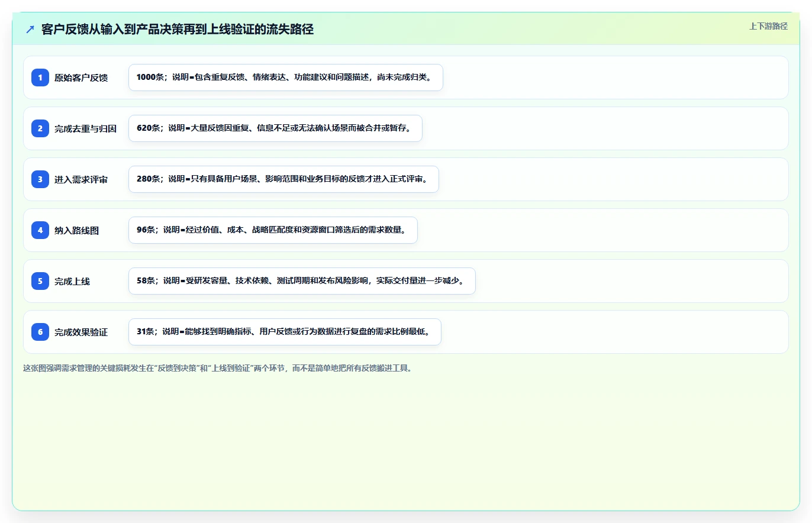Select the 完成去重与归因 step label
The width and height of the screenshot is (812, 523).
point(85,128)
